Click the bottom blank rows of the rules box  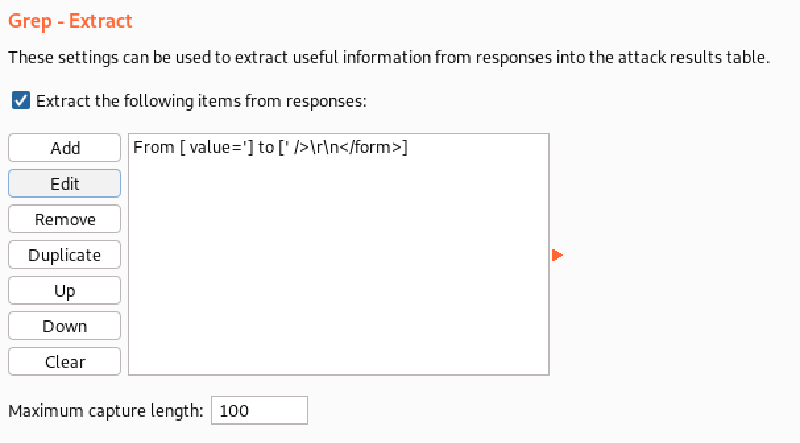tap(338, 355)
